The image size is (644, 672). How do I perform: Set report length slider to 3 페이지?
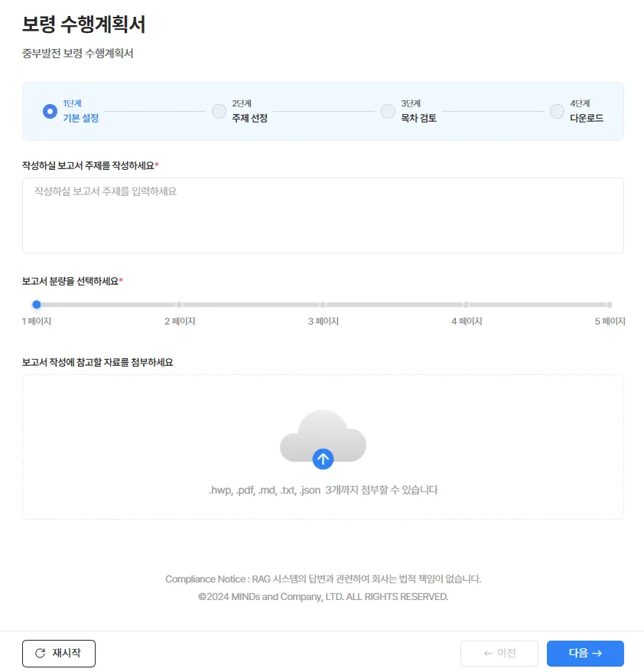pyautogui.click(x=323, y=305)
